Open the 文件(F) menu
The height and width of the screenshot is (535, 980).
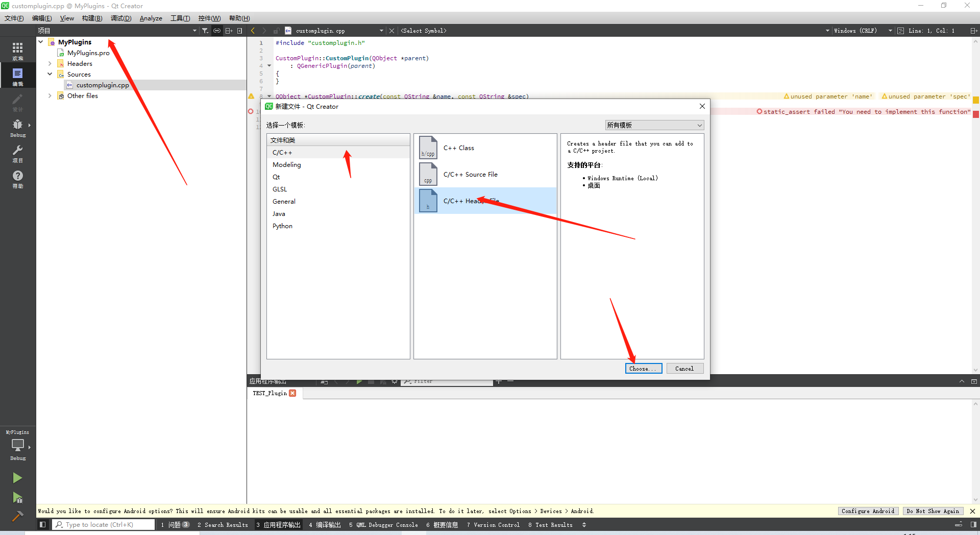(x=14, y=18)
